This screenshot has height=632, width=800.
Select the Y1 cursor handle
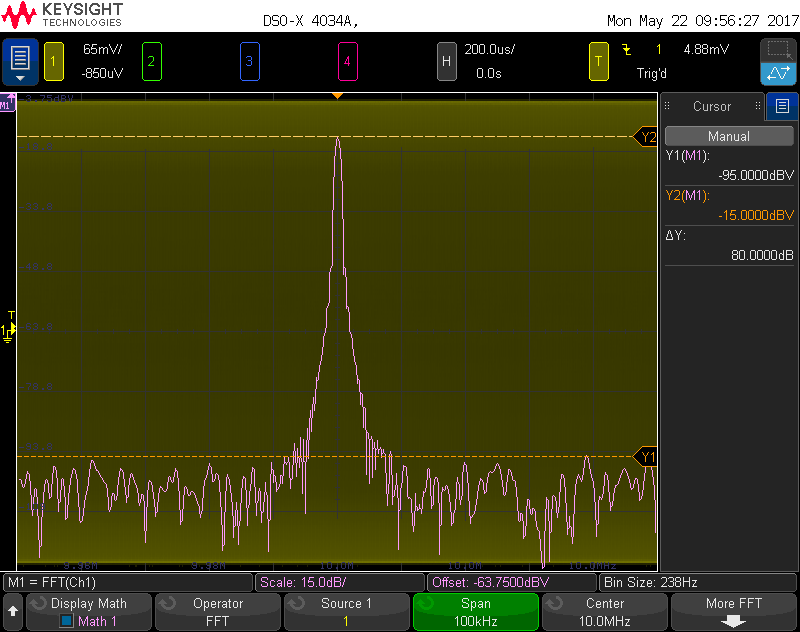[x=645, y=457]
